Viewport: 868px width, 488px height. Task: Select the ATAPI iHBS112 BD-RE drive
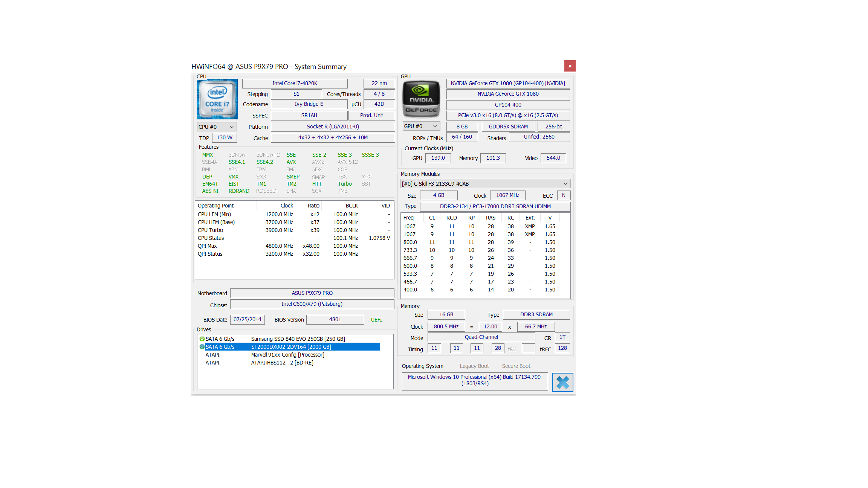(282, 363)
